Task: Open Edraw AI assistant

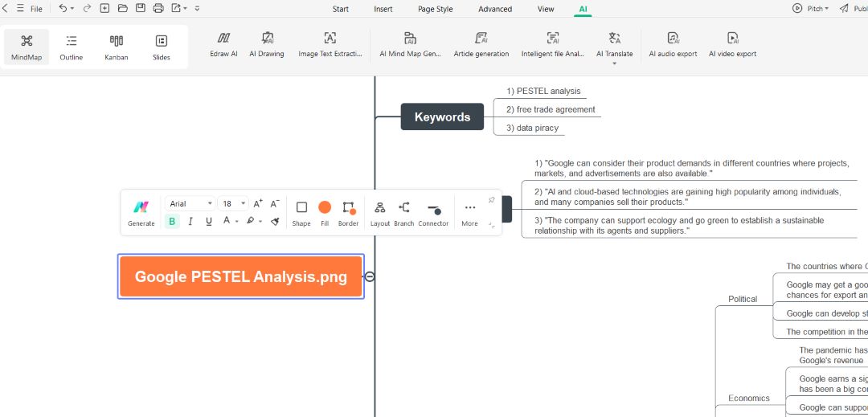Action: click(x=223, y=44)
